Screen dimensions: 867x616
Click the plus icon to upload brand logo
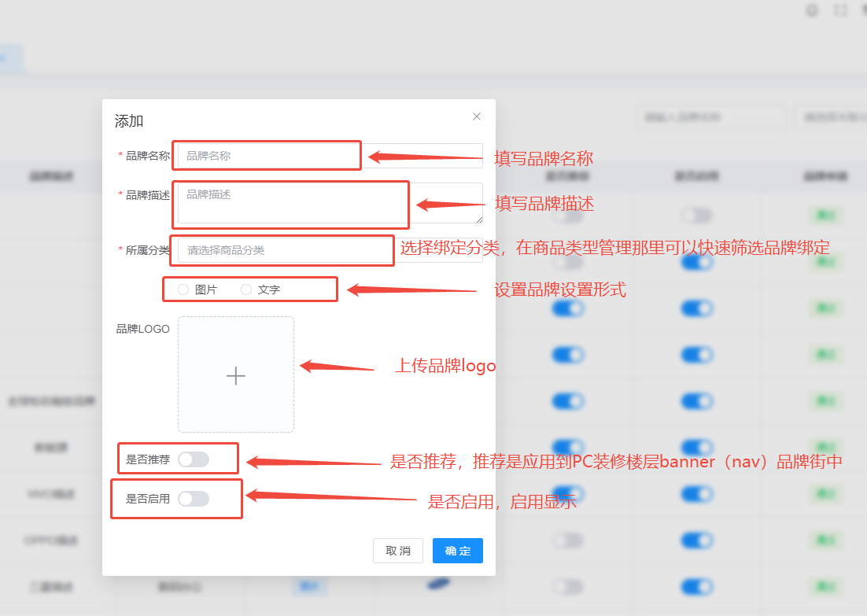click(x=236, y=375)
